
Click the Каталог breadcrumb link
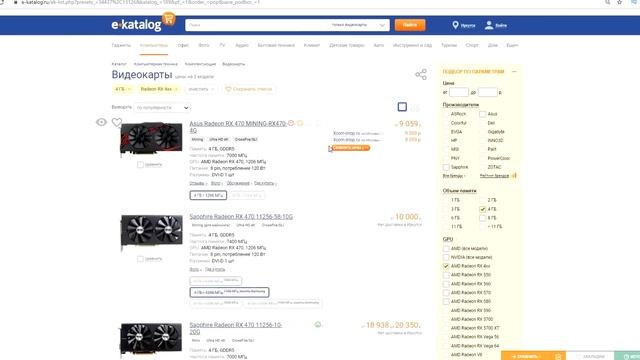tap(119, 64)
